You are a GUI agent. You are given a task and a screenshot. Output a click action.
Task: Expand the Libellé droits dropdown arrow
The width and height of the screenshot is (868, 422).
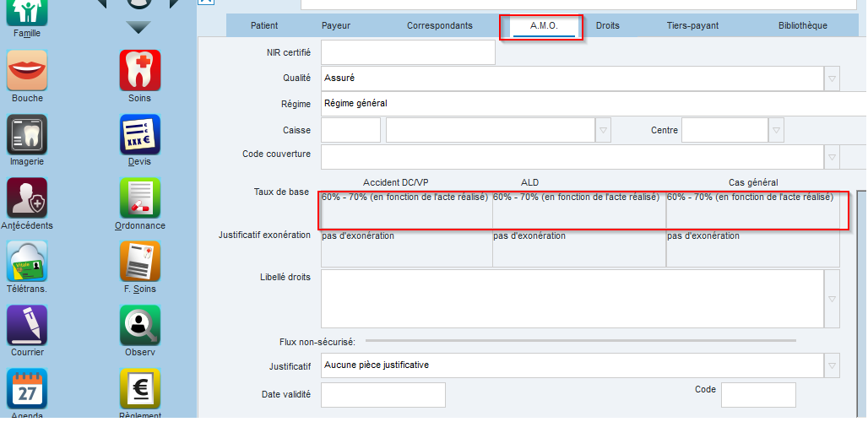tap(832, 300)
